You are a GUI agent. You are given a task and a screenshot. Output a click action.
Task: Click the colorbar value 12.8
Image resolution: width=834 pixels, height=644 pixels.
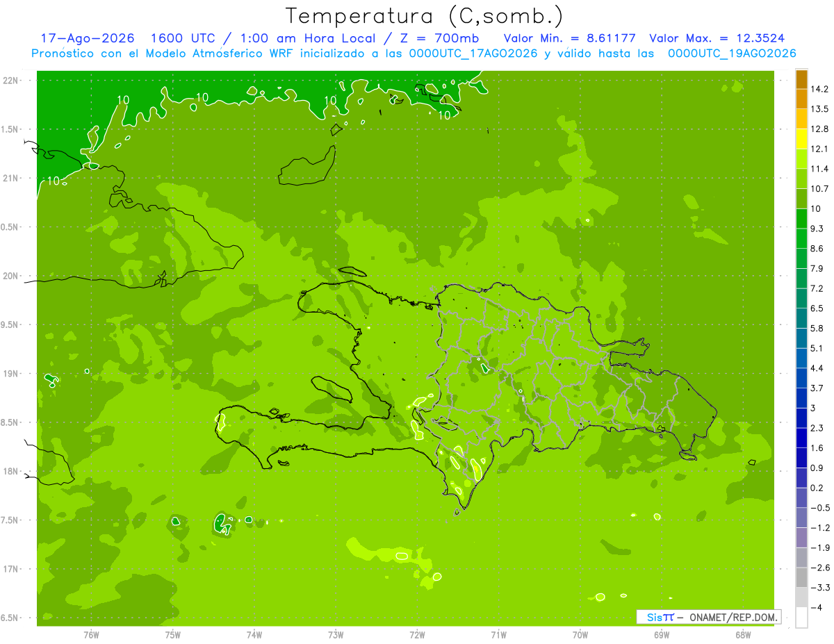click(819, 129)
